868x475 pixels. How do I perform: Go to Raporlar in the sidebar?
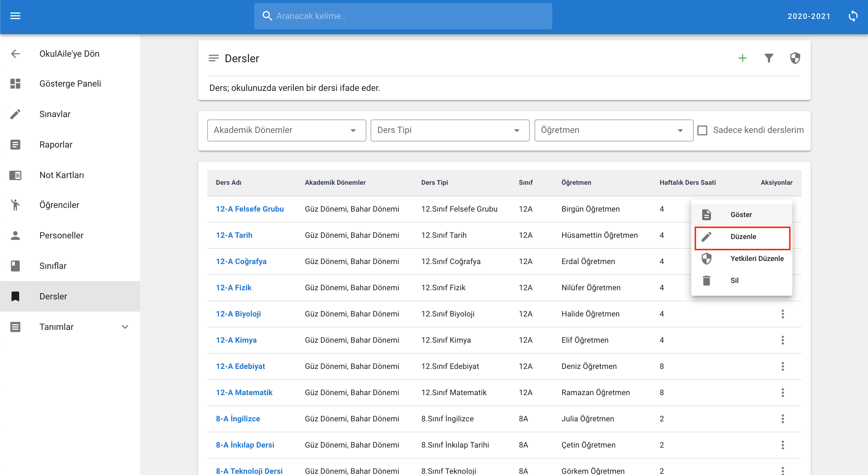coord(70,145)
